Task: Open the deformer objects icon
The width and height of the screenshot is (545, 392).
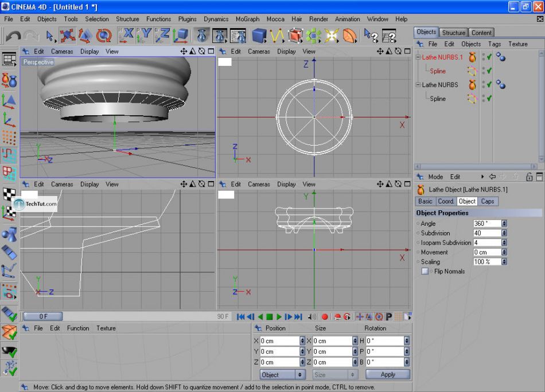Action: [x=350, y=36]
